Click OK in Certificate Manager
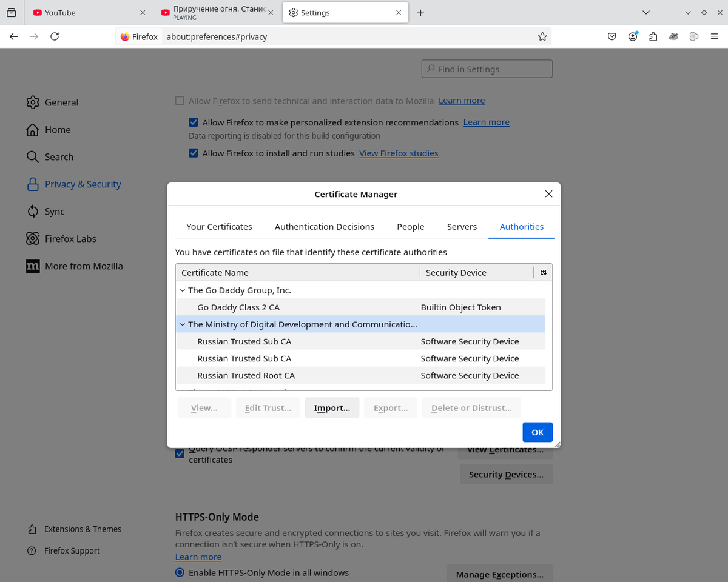The height and width of the screenshot is (582, 728). pos(538,432)
